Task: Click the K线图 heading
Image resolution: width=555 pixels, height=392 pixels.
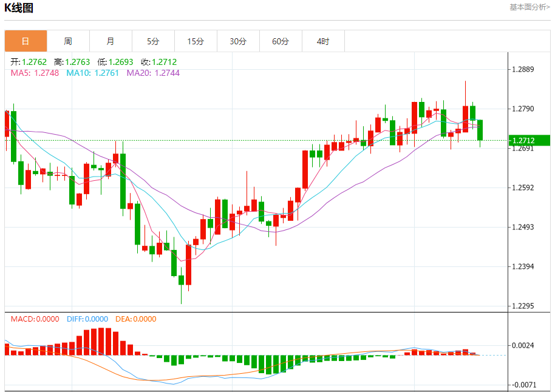Action: pyautogui.click(x=19, y=8)
